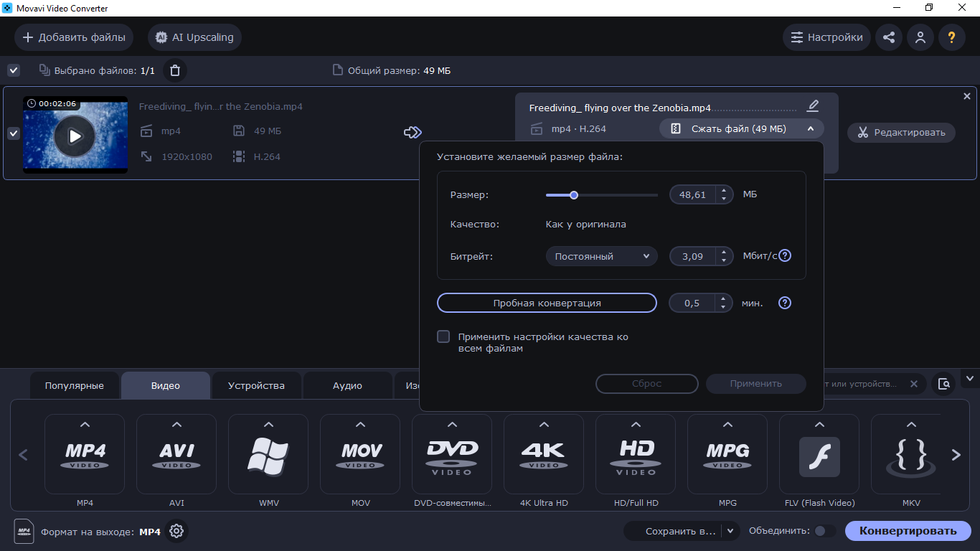Open the help question mark icon

[x=952, y=37]
